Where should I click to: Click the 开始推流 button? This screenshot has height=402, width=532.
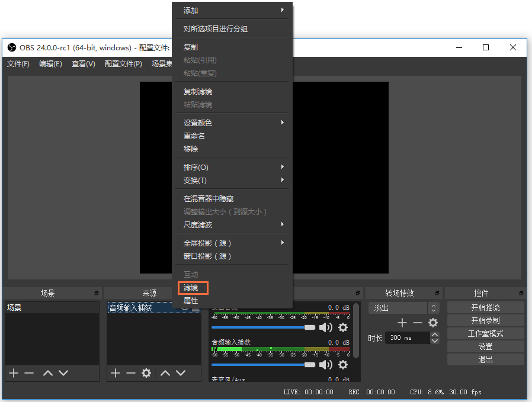[x=485, y=308]
